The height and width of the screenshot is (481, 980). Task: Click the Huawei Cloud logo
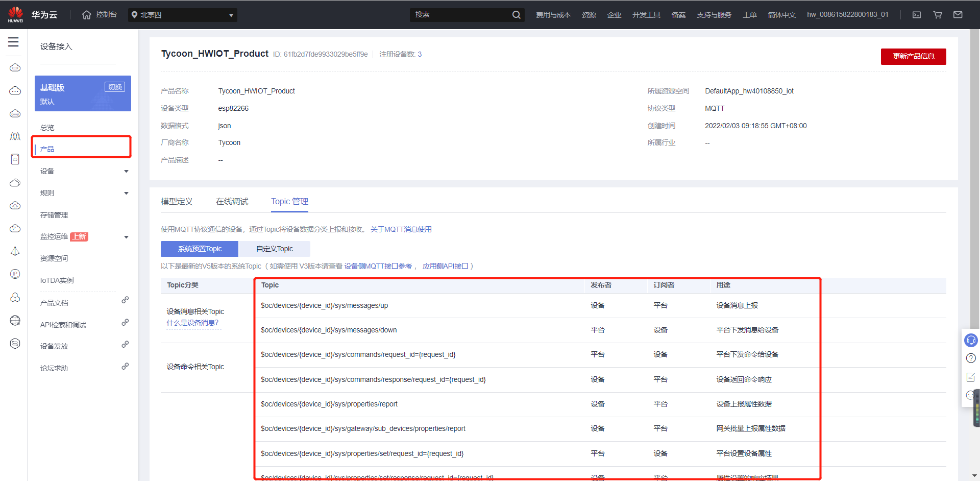pyautogui.click(x=33, y=15)
